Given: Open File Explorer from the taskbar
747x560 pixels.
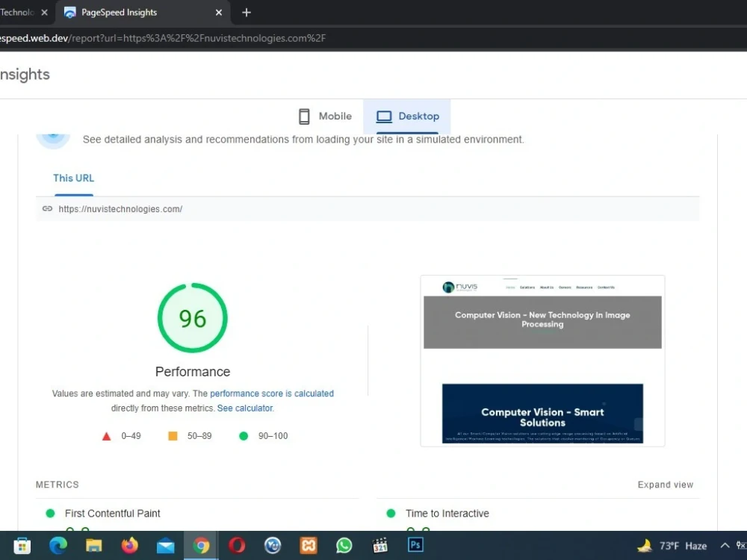Looking at the screenshot, I should [94, 546].
